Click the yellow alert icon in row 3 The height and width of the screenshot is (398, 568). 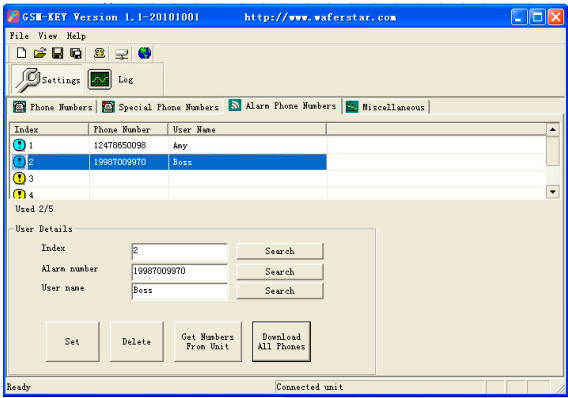point(19,178)
